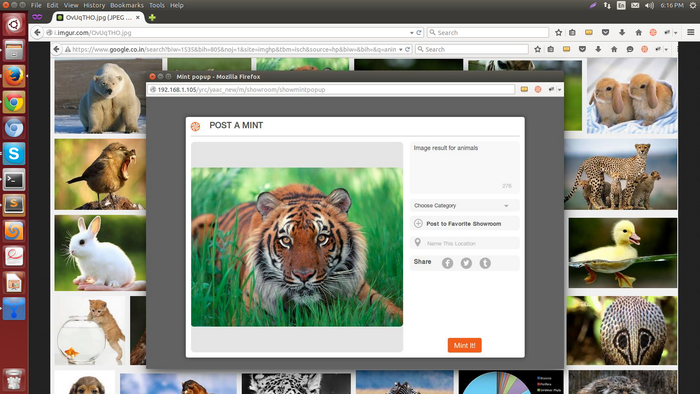Open the Bookmarks menu

click(127, 5)
